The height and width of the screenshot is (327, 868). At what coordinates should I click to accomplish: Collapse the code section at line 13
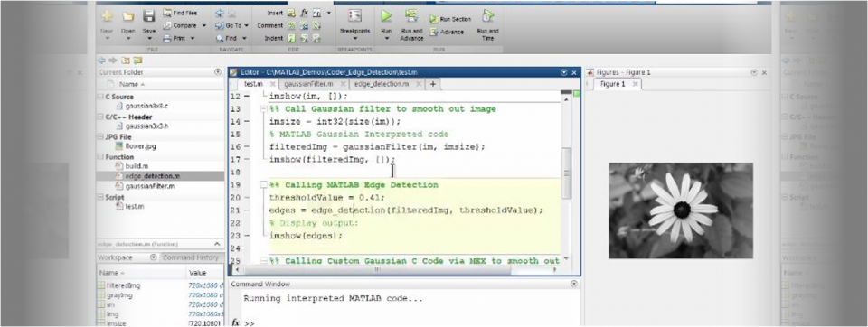[263, 109]
